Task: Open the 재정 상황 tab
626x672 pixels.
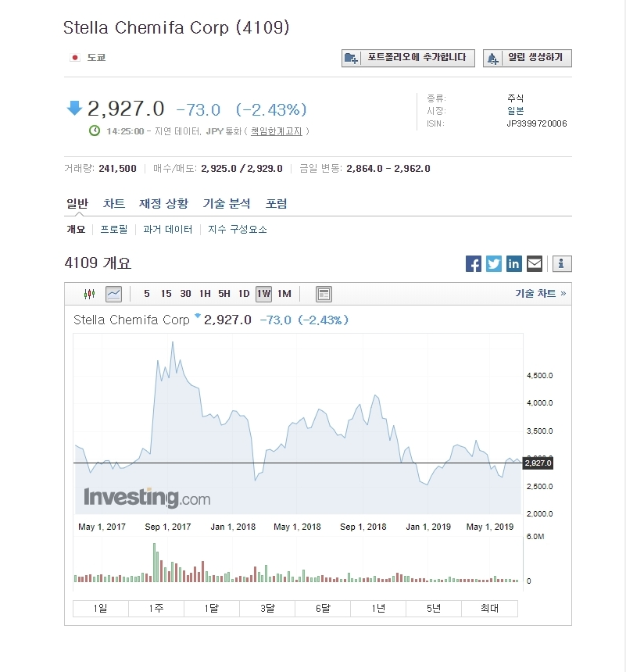Action: click(163, 204)
